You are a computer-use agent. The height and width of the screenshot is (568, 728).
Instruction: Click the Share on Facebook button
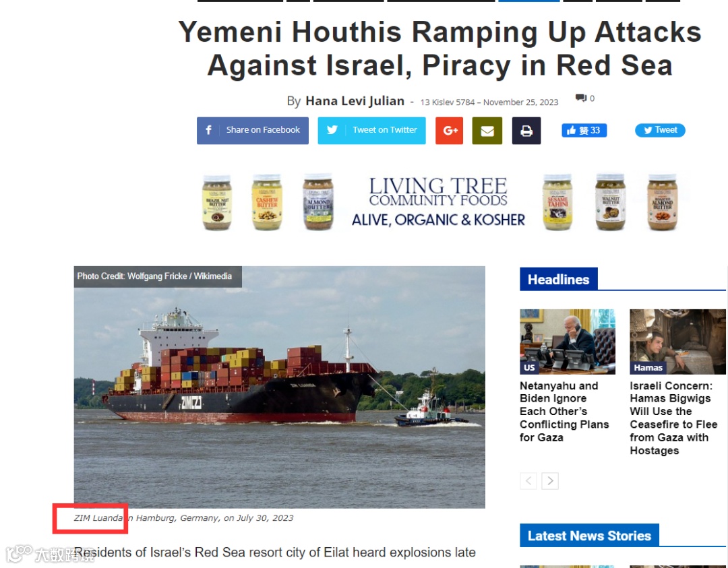click(x=253, y=131)
